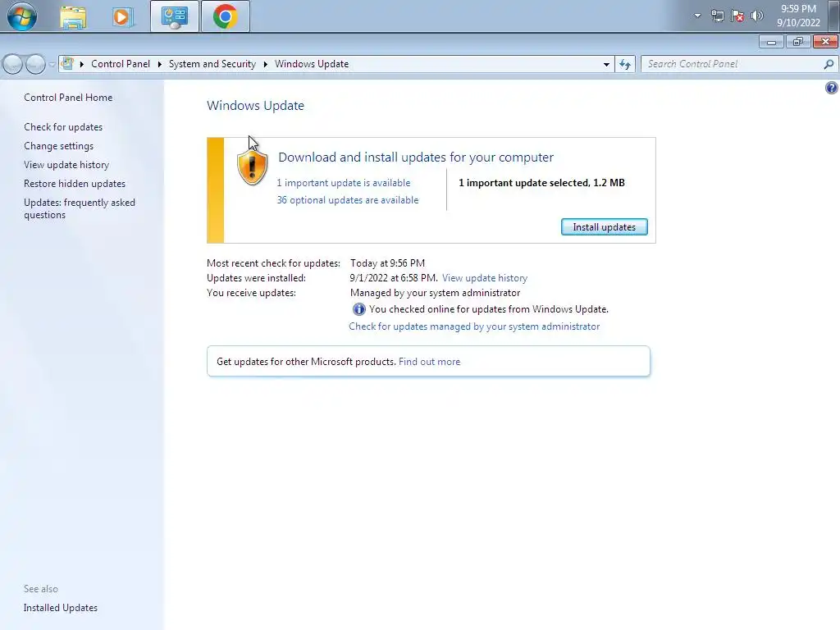This screenshot has height=630, width=840.
Task: Check for updates managed by system administrator
Action: point(474,326)
